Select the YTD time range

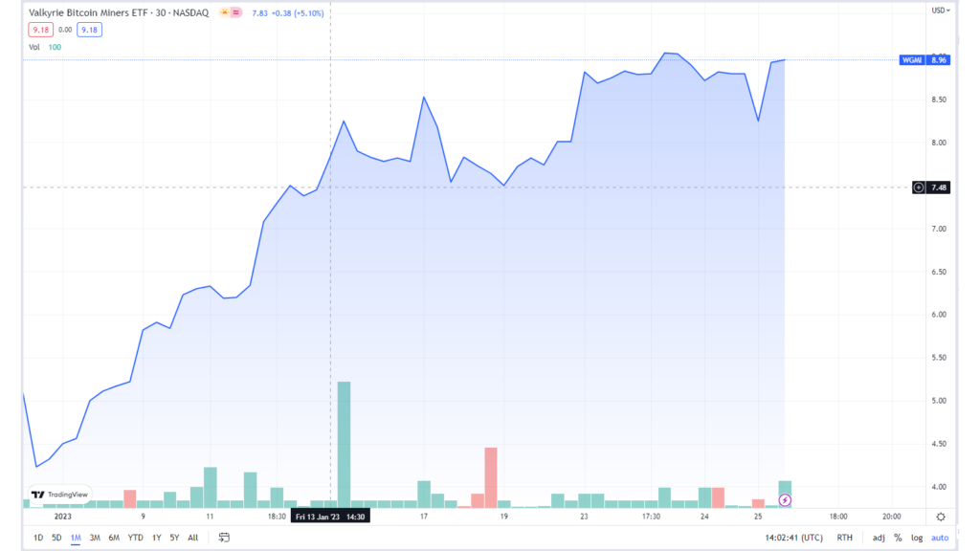(135, 538)
